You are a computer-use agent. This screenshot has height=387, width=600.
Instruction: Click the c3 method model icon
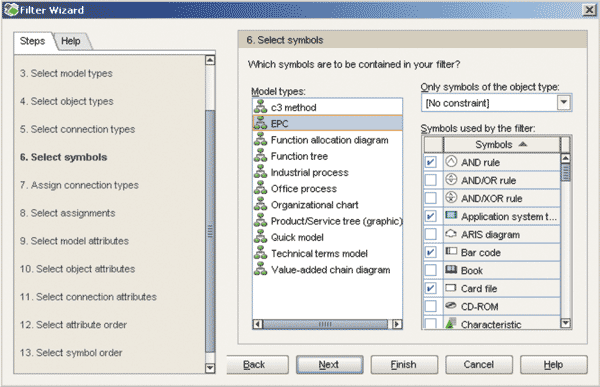click(261, 106)
